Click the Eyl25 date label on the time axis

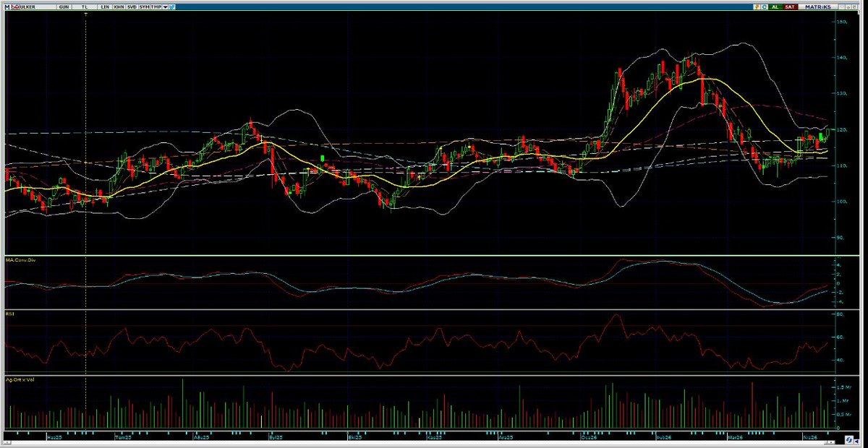pos(276,437)
